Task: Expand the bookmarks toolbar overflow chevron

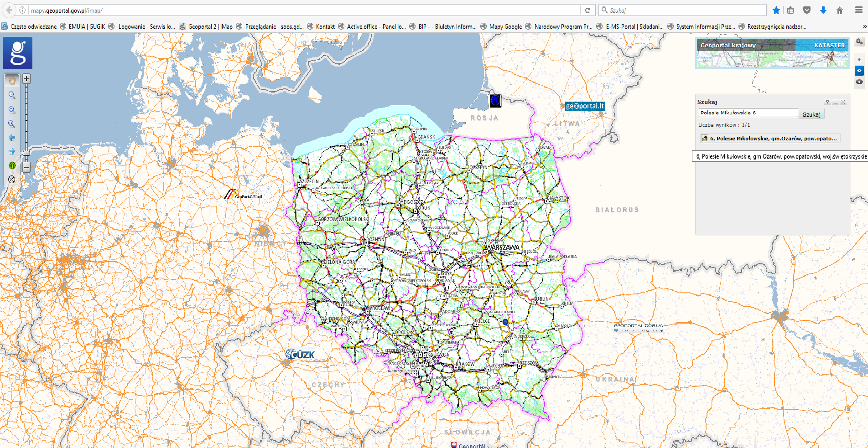Action: pyautogui.click(x=864, y=26)
